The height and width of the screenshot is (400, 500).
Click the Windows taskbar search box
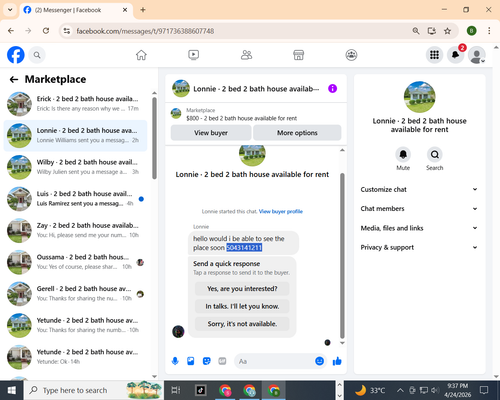pos(93,390)
